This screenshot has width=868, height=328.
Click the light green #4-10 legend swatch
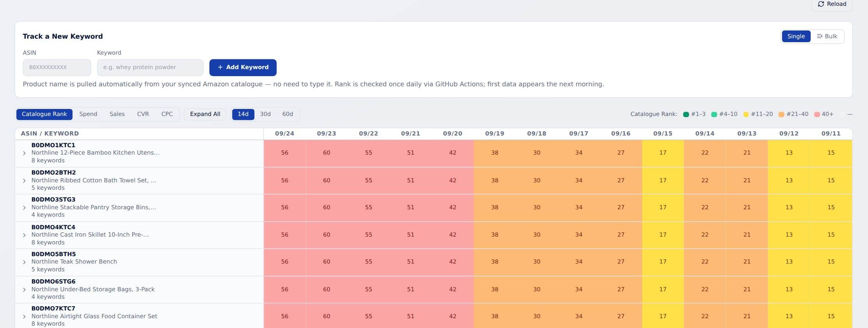pyautogui.click(x=714, y=114)
